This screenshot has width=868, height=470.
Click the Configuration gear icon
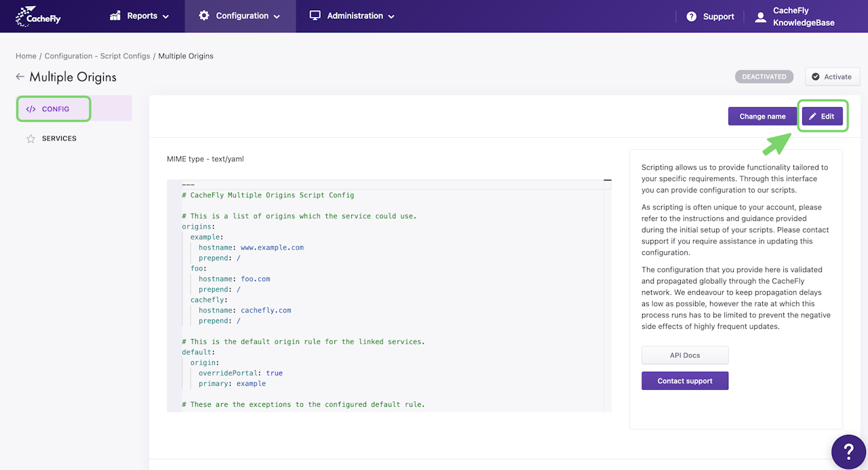204,16
